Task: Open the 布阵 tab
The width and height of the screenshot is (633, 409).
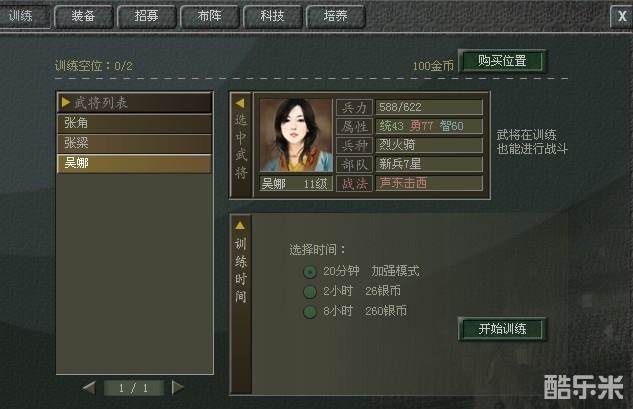Action: point(210,17)
